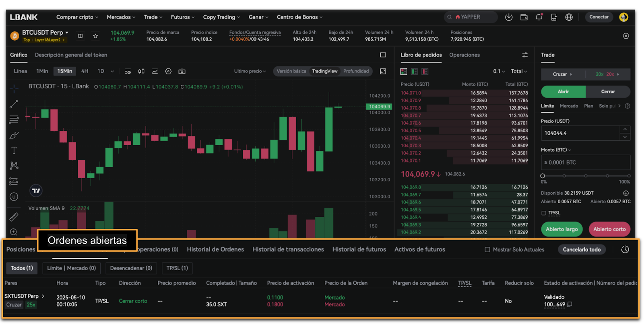Add funds with the plus icon by Disponible
Viewport: 644px width, 325px height.
click(x=626, y=193)
